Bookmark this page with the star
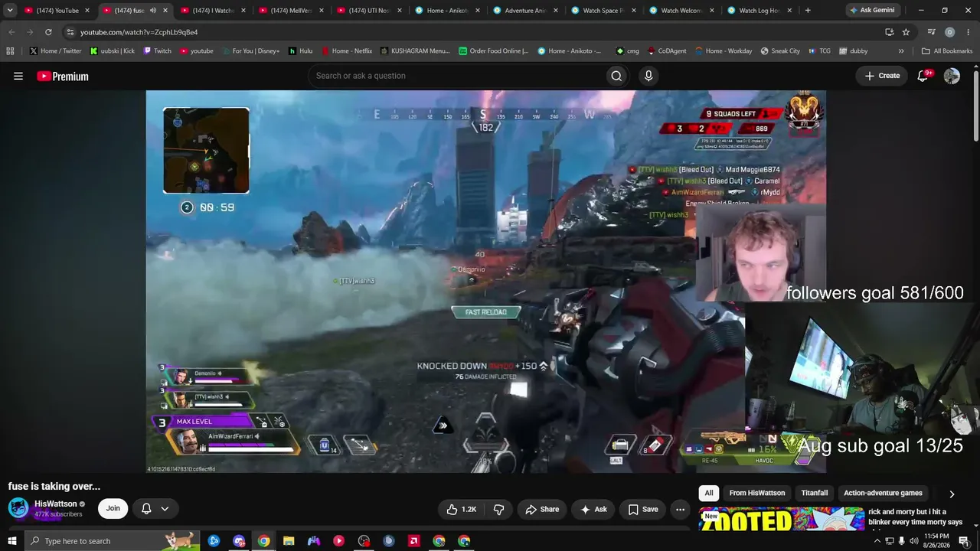Image resolution: width=980 pixels, height=551 pixels. 906,32
